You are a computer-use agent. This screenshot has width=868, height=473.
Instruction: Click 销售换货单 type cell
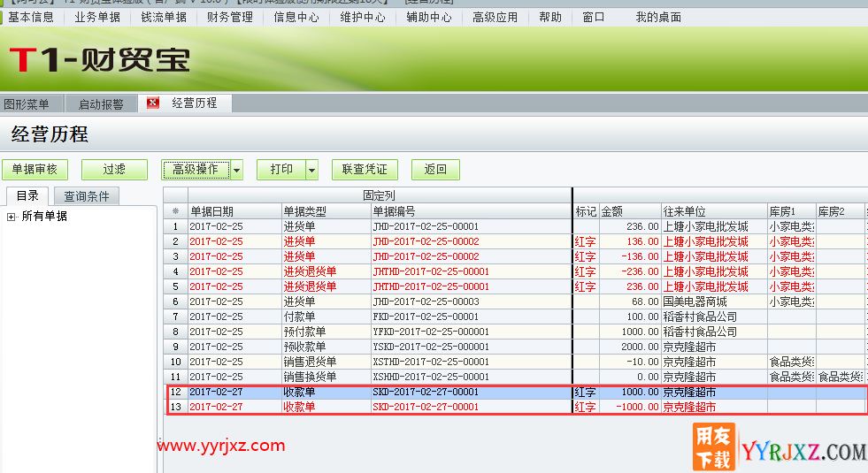tap(326, 376)
